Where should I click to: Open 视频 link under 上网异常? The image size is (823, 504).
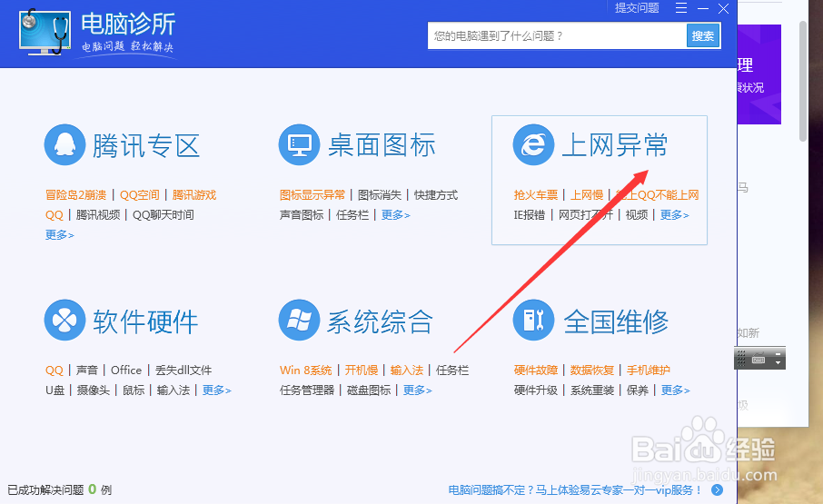[637, 215]
